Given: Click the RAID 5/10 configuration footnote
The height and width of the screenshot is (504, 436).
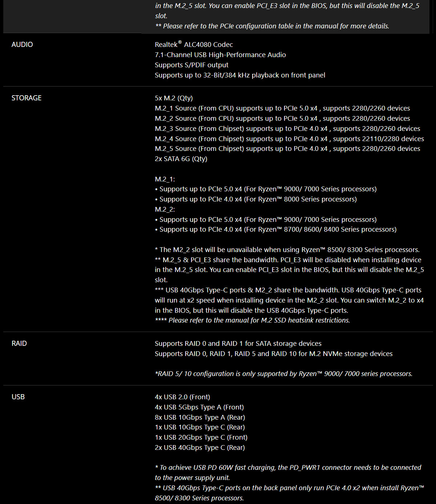Looking at the screenshot, I should 284,374.
